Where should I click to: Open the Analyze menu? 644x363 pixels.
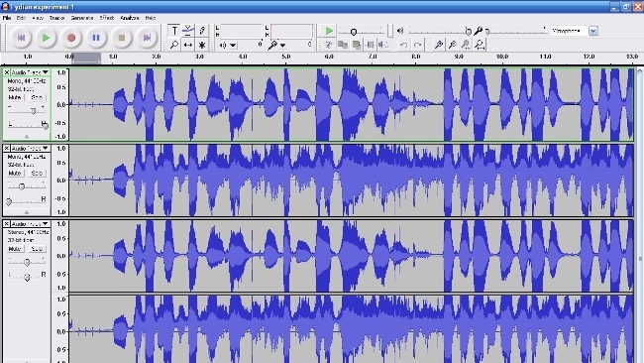(x=130, y=18)
